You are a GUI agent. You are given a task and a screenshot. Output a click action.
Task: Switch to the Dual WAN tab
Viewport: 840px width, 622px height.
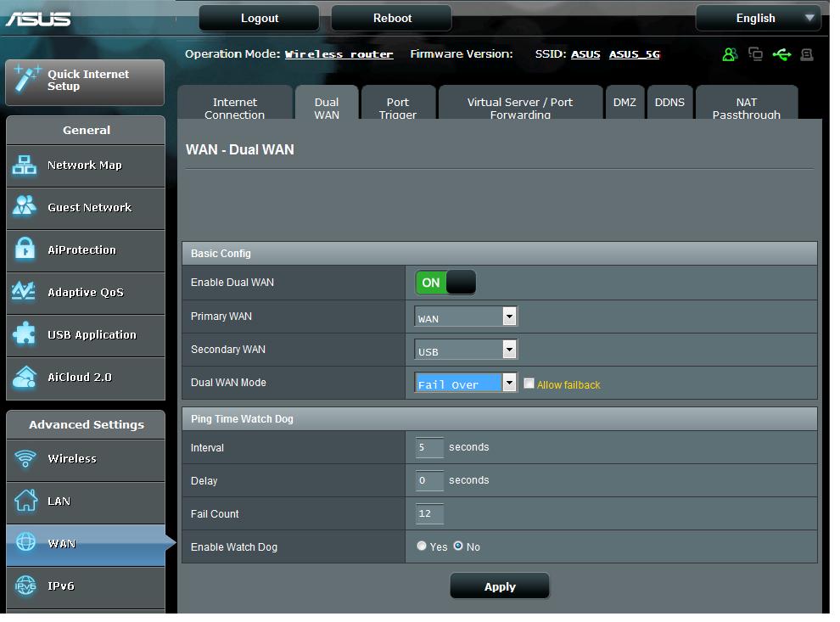point(327,104)
